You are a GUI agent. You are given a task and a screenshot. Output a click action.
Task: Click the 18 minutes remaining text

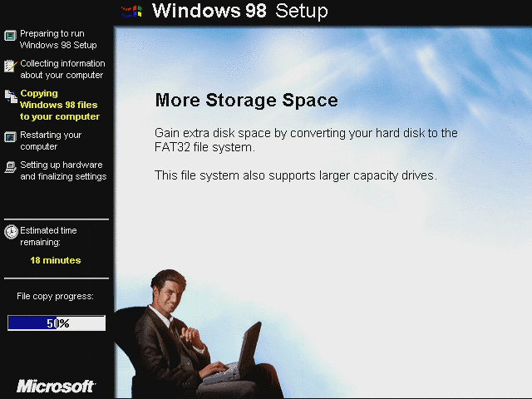[56, 260]
